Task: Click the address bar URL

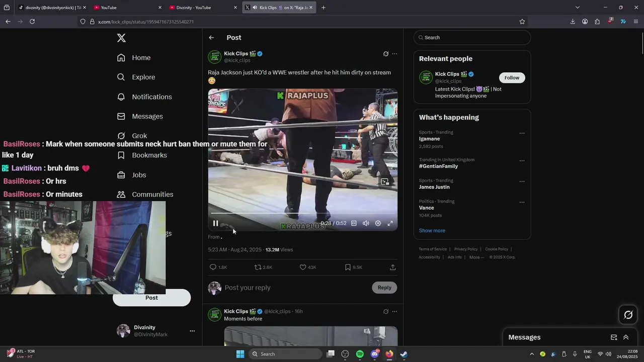Action: click(x=146, y=22)
